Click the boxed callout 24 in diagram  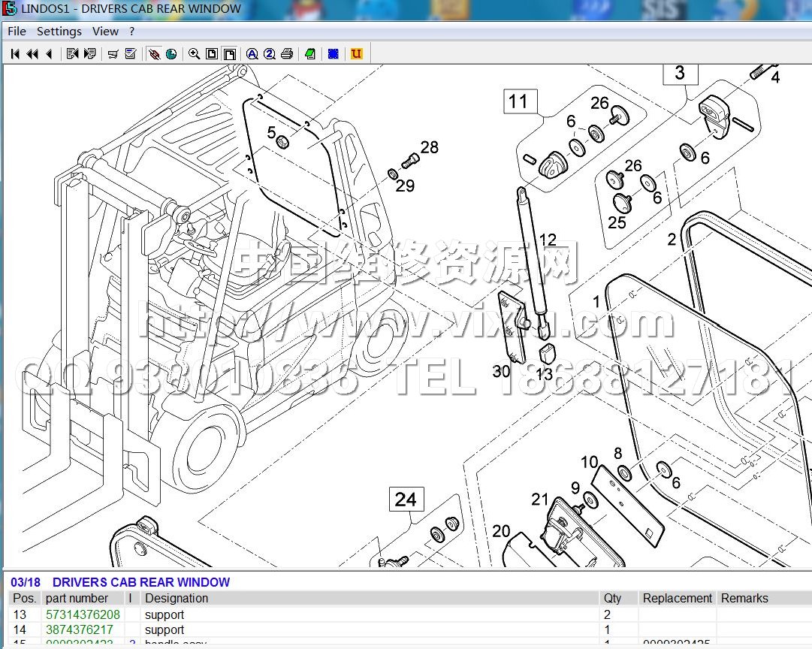[x=406, y=500]
